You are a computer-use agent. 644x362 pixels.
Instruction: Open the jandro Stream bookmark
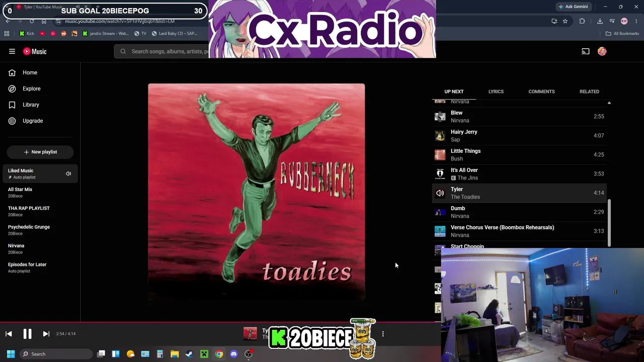[105, 34]
